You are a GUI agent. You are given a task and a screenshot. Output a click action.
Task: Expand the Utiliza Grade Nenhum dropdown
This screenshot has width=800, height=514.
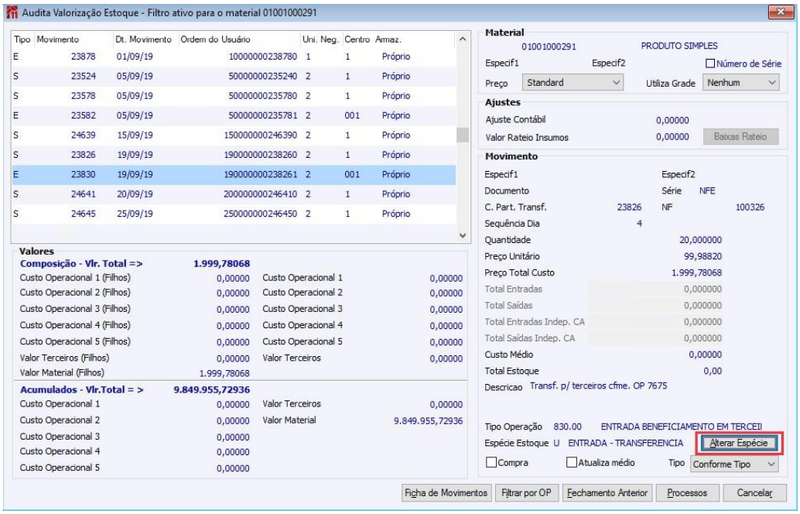pos(741,83)
